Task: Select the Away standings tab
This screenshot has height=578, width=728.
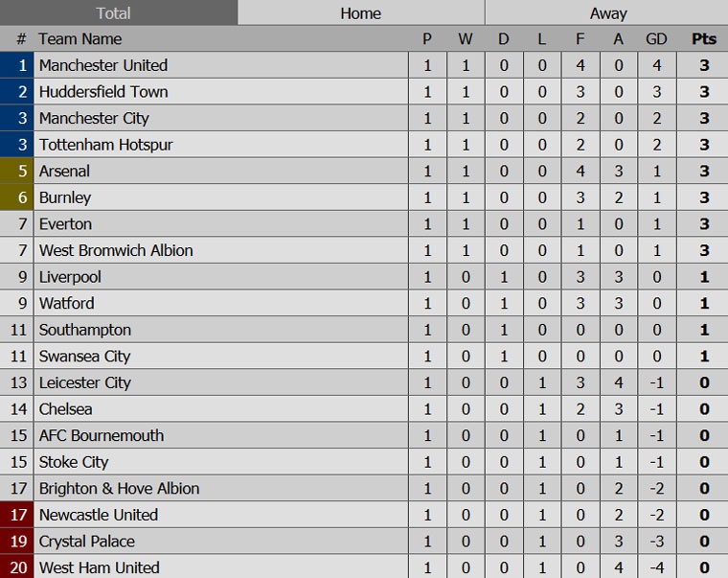Action: click(x=607, y=12)
